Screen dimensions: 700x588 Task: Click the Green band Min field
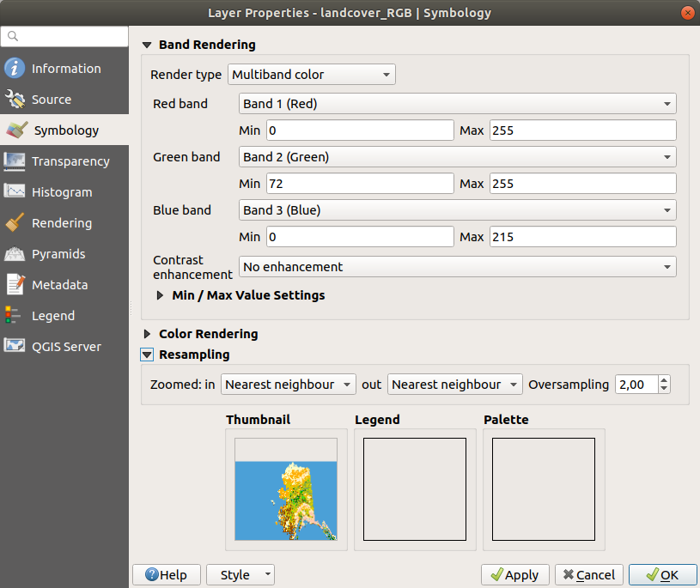358,184
